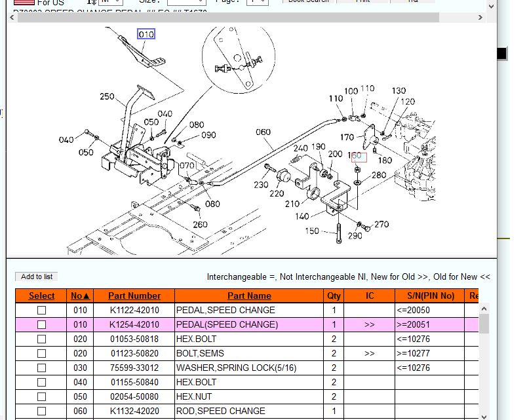Image resolution: width=527 pixels, height=420 pixels.
Task: Click the 240 callout in diagram
Action: [x=300, y=148]
